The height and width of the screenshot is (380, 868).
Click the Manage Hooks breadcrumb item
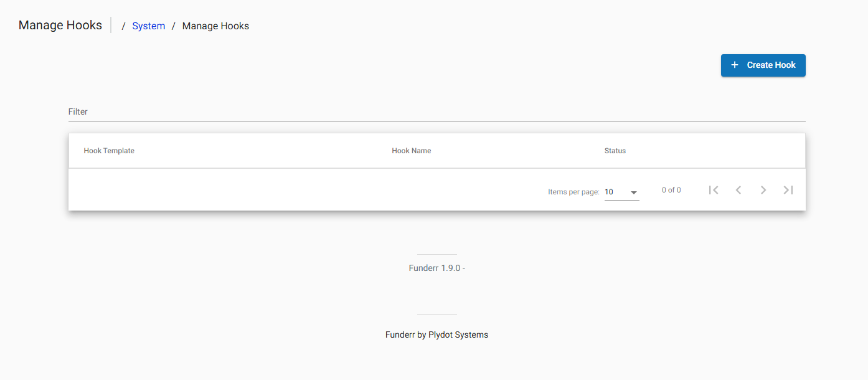(x=215, y=26)
